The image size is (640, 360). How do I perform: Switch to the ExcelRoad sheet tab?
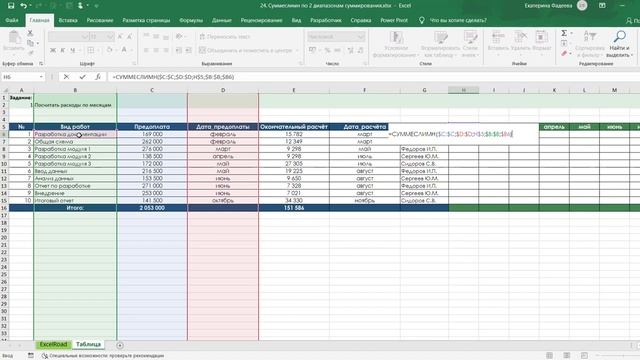(x=53, y=344)
